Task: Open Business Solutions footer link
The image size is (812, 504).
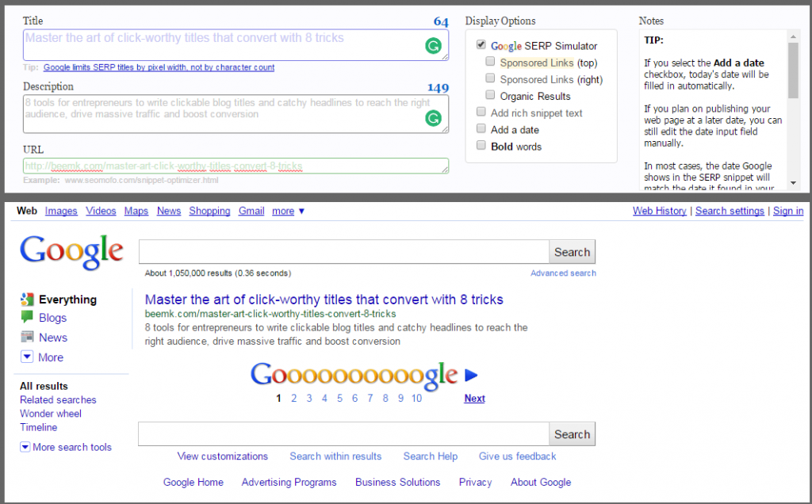Action: (x=398, y=483)
